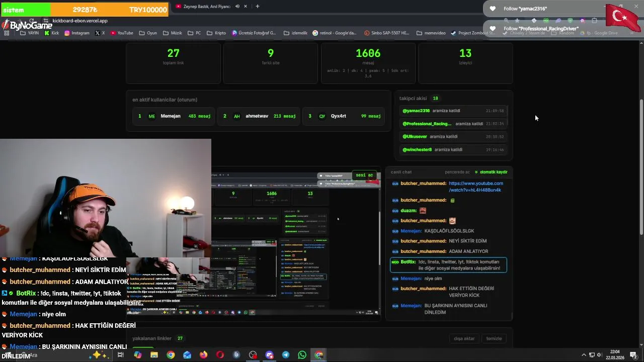Open the Instagram bookmark
The image size is (644, 362).
[76, 33]
